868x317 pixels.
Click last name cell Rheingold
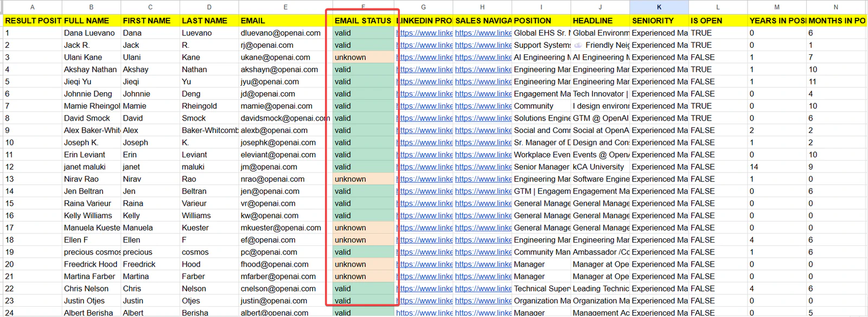click(209, 106)
